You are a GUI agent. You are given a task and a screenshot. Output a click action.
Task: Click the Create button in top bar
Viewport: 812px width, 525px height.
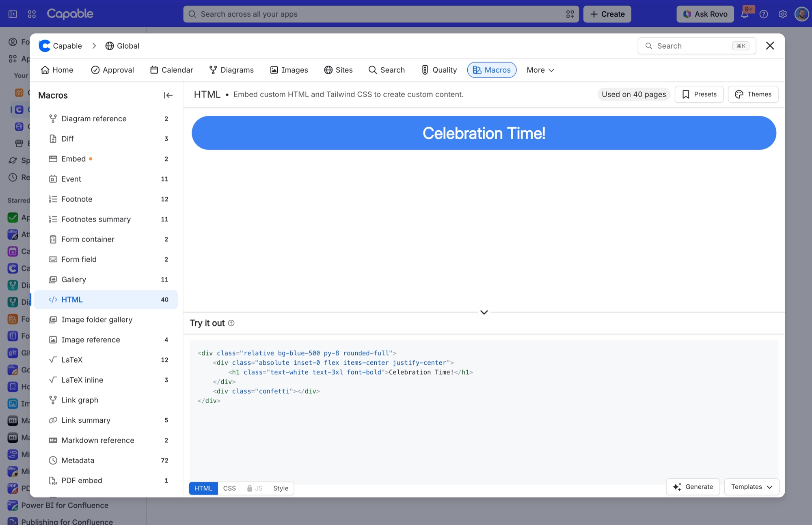click(x=607, y=14)
